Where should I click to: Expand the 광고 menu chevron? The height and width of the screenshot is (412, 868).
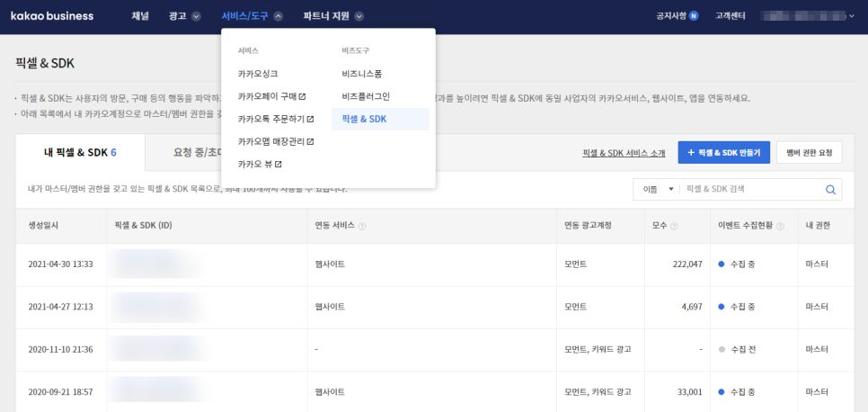(196, 16)
